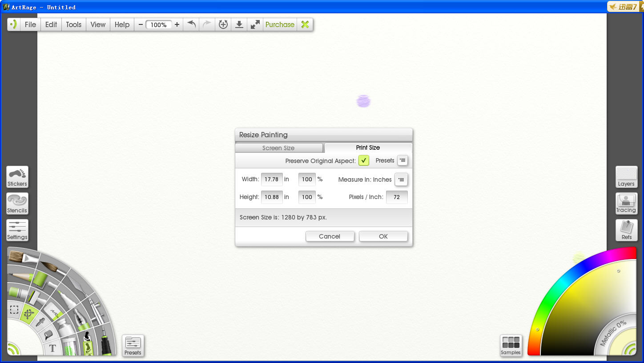Click the Undo arrow in toolbar
Viewport: 644px width, 363px height.
(x=191, y=24)
